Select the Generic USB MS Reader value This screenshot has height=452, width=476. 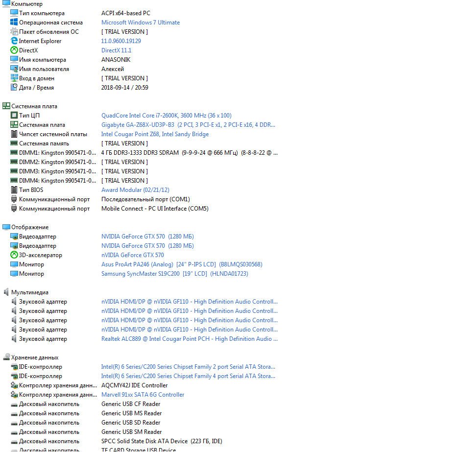[131, 413]
